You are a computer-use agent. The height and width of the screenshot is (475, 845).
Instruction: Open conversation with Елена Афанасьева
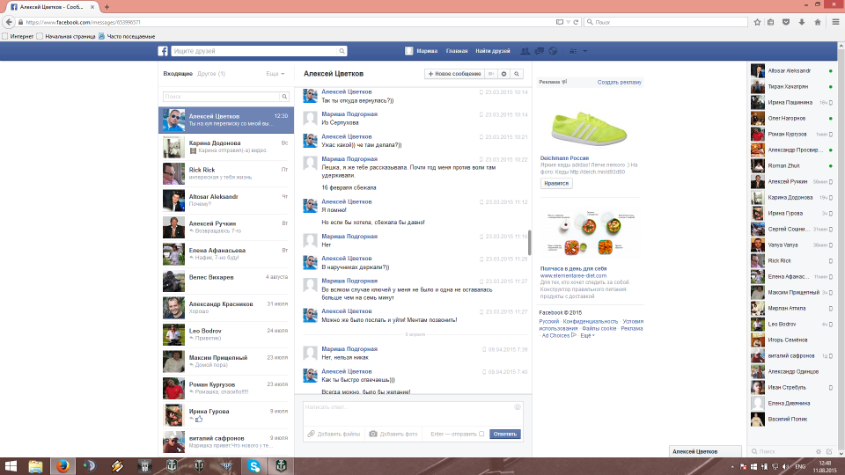pos(226,254)
